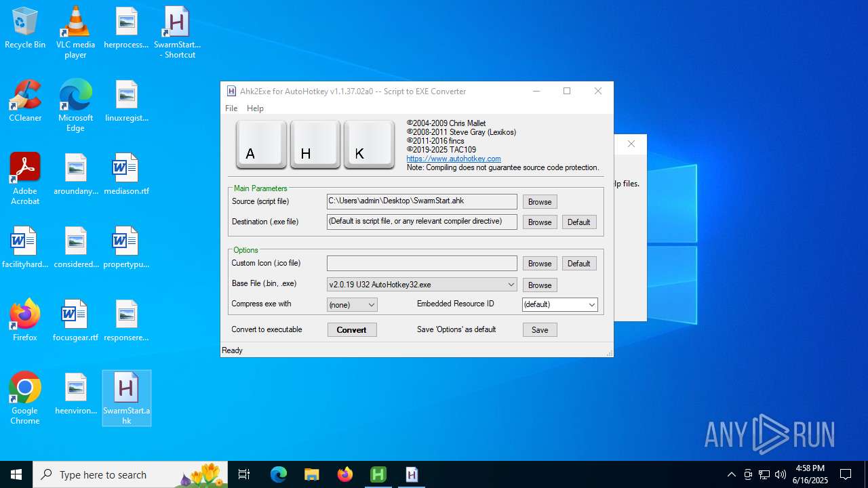Expand the Base File dropdown
The width and height of the screenshot is (868, 488).
[511, 285]
